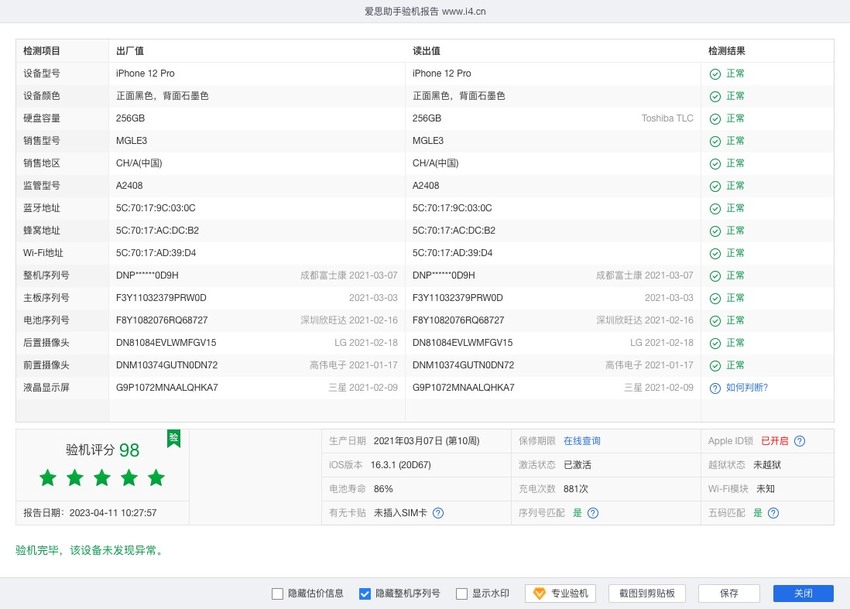Viewport: 850px width, 609px height.
Task: Click the diamond icon on 专业验机 button
Action: coord(539,593)
